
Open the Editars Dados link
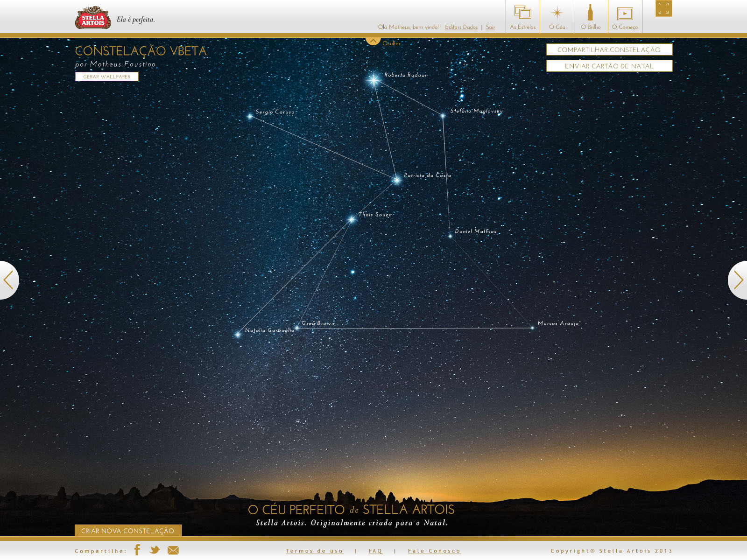pyautogui.click(x=461, y=27)
